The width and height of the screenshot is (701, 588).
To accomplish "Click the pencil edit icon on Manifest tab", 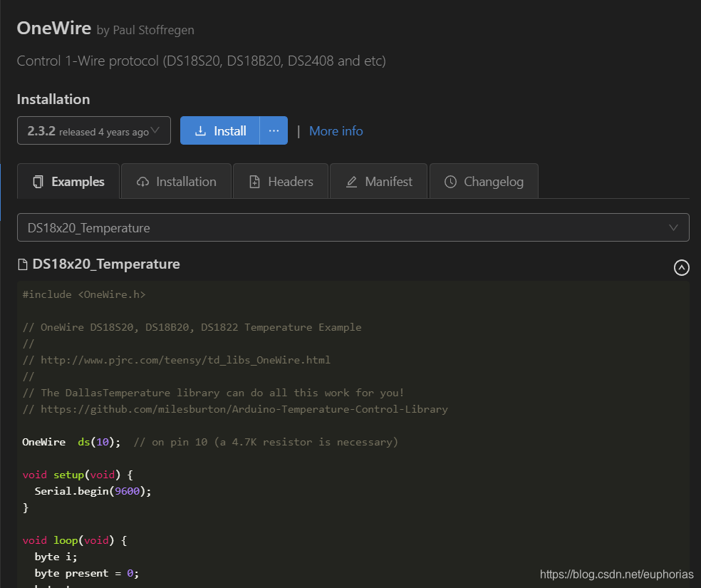I will coord(351,182).
